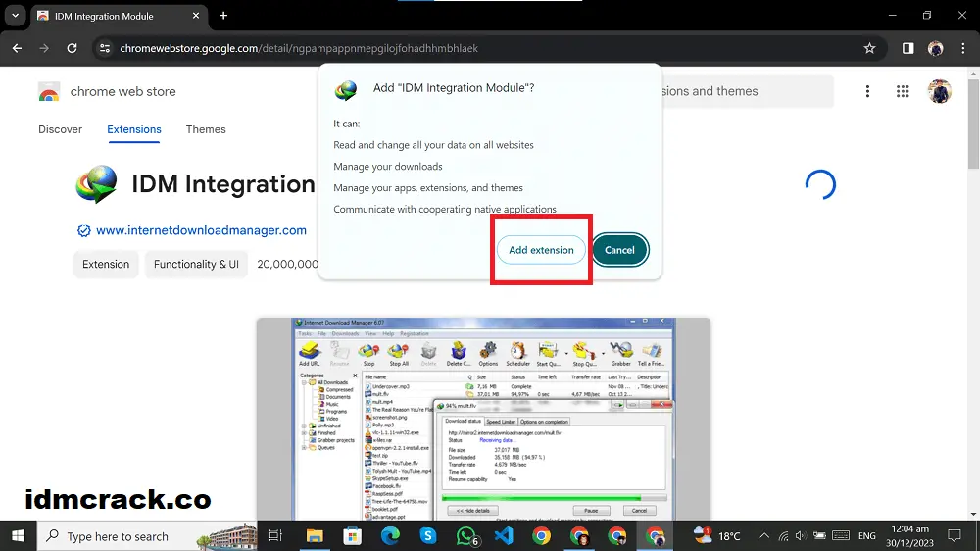The width and height of the screenshot is (980, 551).
Task: Show hidden system tray icons
Action: click(x=764, y=536)
